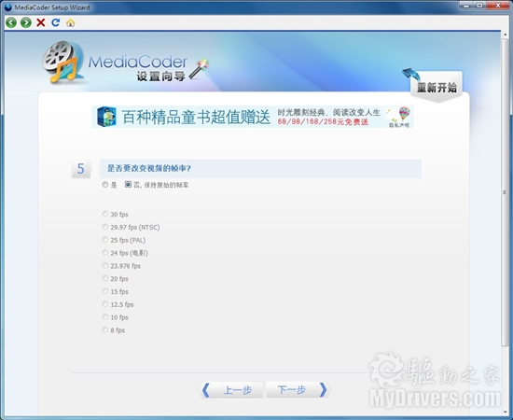Click the blue Refresh icon
Image resolution: width=513 pixels, height=420 pixels.
pos(56,22)
